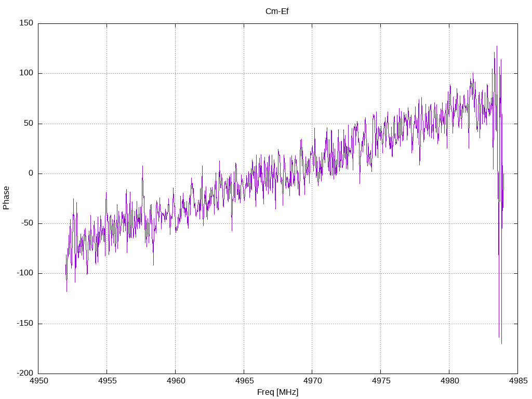
Task: Click the 150 y-axis tick label
Action: pyautogui.click(x=26, y=23)
